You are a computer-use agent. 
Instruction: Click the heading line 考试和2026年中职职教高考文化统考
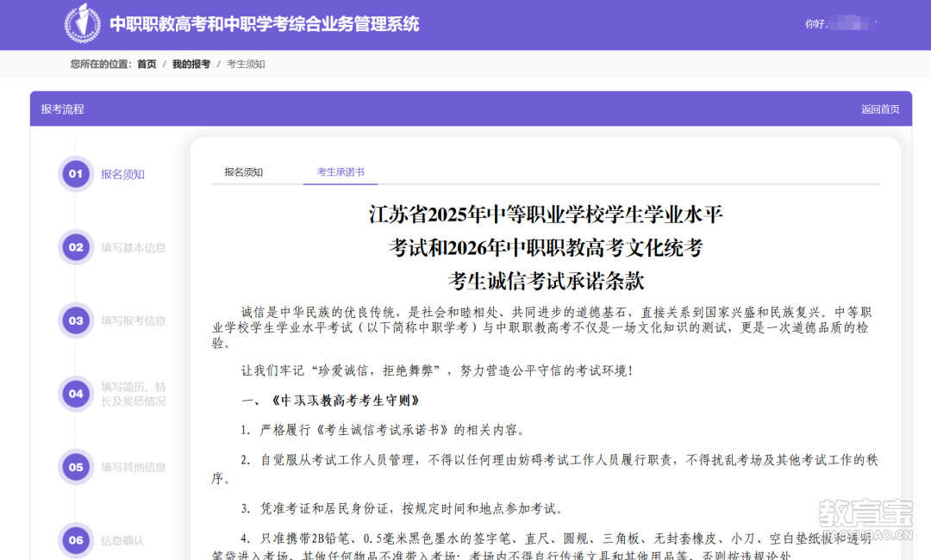[x=546, y=247]
